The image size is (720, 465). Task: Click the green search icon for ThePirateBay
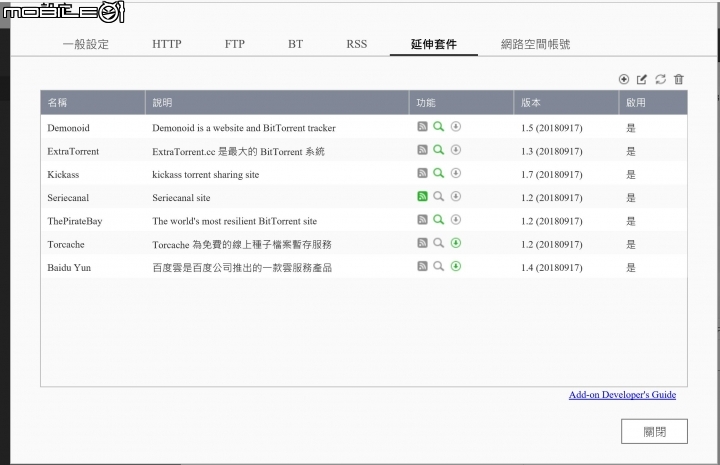coord(439,220)
